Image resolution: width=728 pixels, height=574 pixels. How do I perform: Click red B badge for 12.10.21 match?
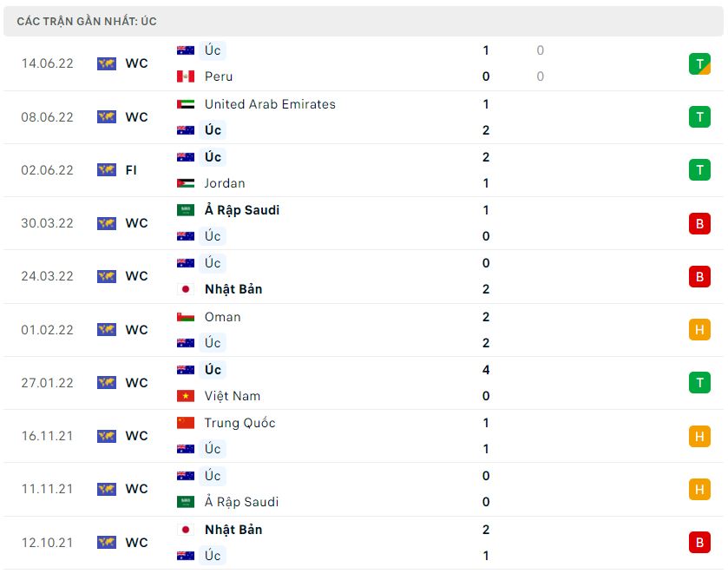tap(699, 543)
